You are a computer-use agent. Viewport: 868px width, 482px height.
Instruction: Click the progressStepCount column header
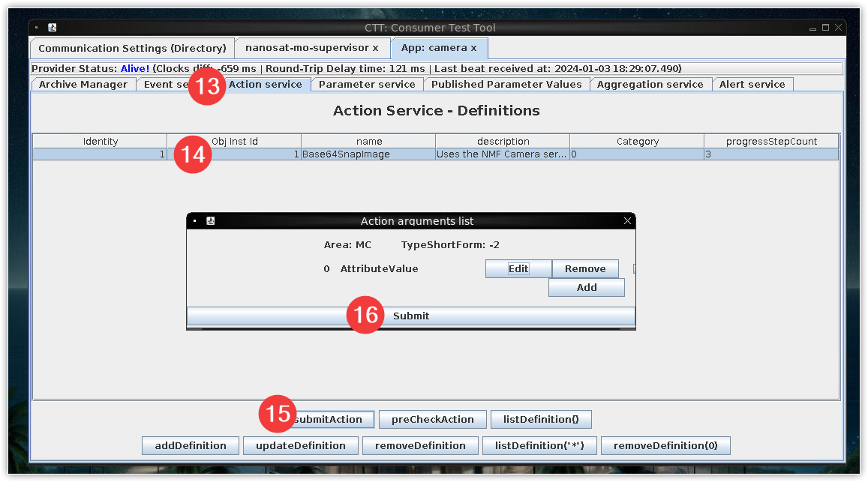(770, 142)
